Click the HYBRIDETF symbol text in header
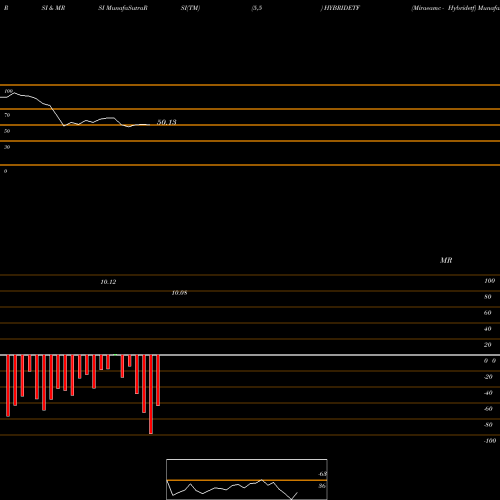 pos(342,8)
